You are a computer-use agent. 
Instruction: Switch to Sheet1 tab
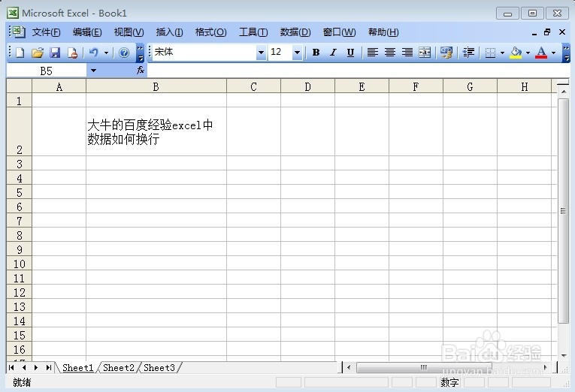pyautogui.click(x=77, y=367)
